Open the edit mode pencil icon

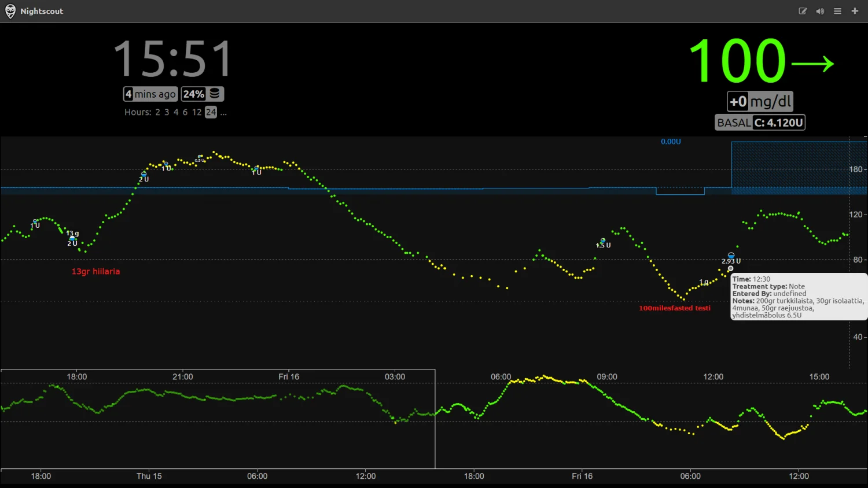click(x=803, y=11)
